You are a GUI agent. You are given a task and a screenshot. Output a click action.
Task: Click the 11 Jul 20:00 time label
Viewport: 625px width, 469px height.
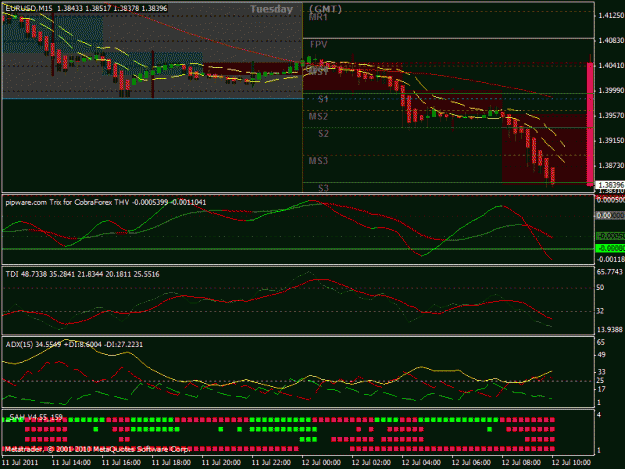click(221, 463)
